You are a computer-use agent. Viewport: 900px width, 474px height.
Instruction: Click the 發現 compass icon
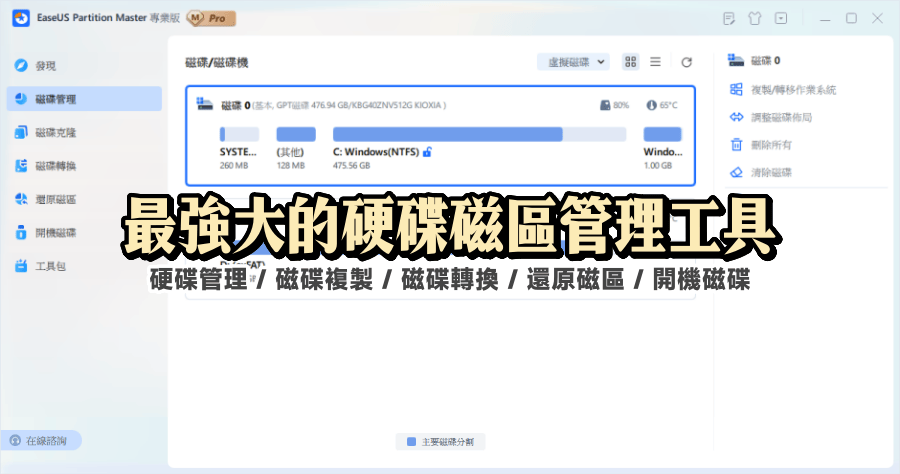[21, 65]
